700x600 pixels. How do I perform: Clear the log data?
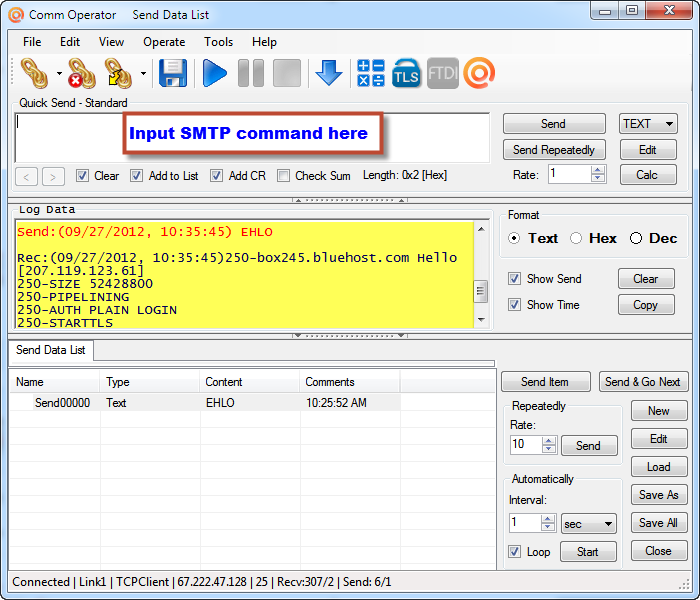(646, 279)
